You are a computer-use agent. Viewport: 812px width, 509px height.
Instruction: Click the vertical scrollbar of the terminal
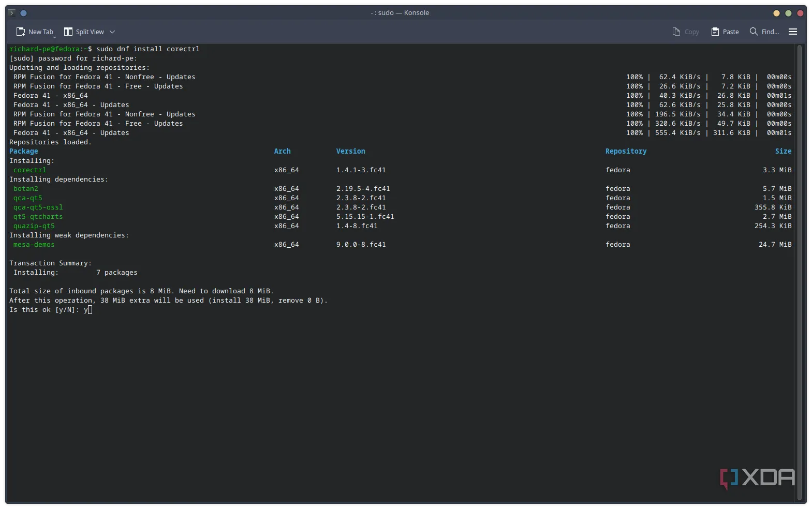tap(799, 273)
